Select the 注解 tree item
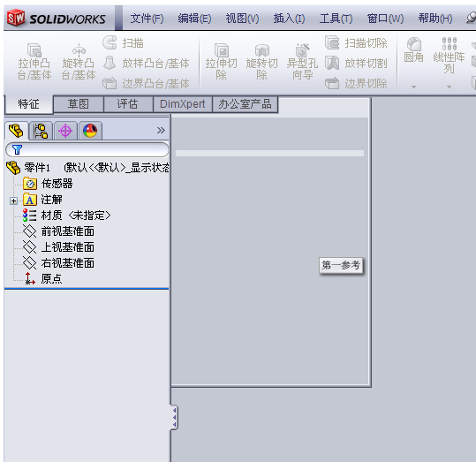This screenshot has height=462, width=476. (x=42, y=200)
